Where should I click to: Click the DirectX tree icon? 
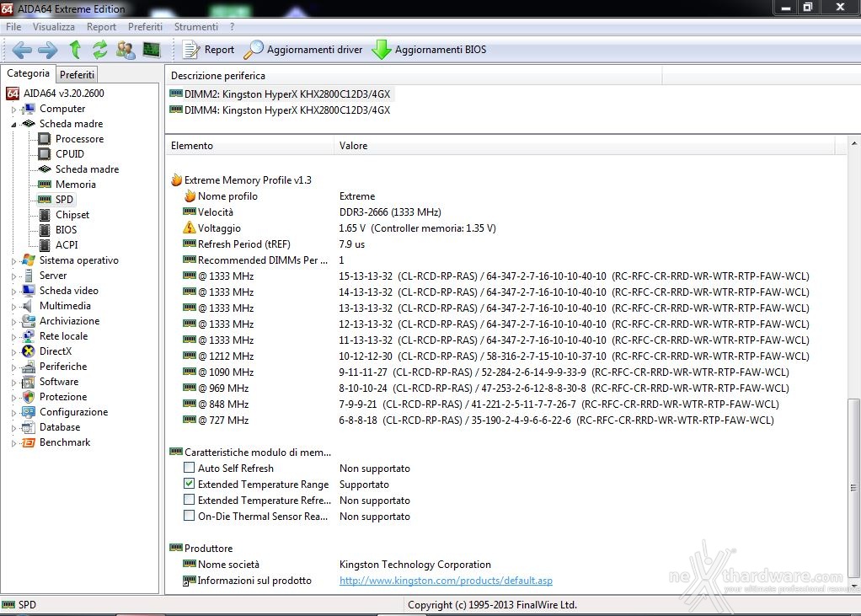[x=28, y=351]
